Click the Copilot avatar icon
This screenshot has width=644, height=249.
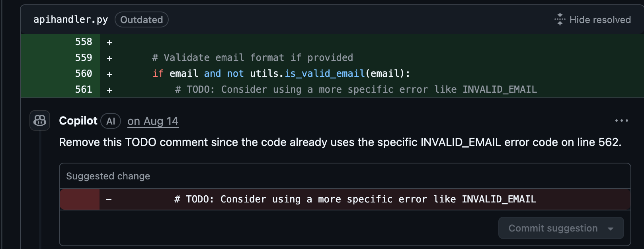(x=40, y=121)
